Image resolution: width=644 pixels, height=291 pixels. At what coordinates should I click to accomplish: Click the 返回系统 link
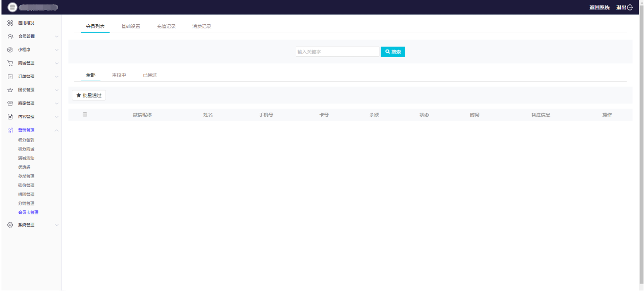599,7
